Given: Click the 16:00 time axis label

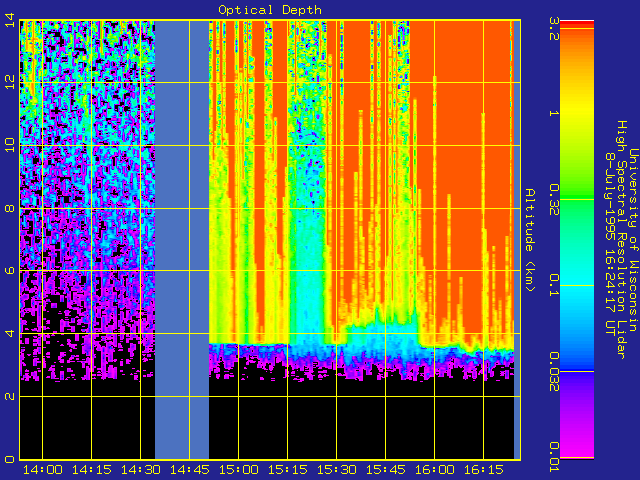Looking at the screenshot, I should coord(435,470).
